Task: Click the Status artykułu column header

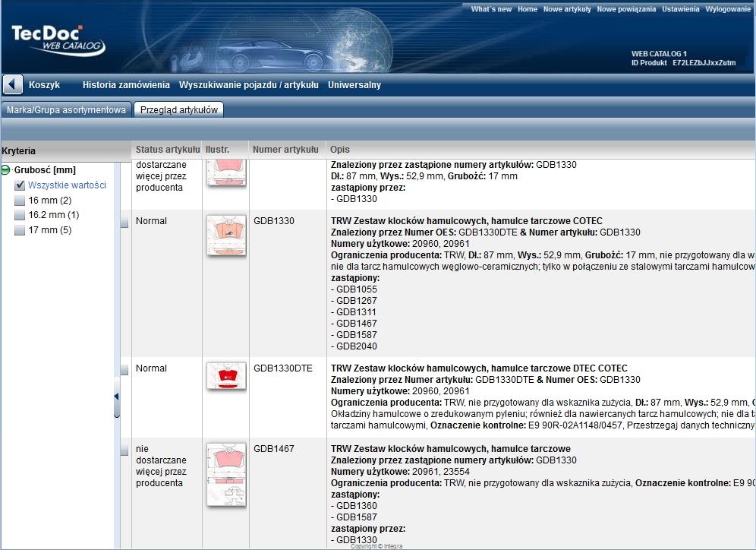Action: pyautogui.click(x=168, y=150)
